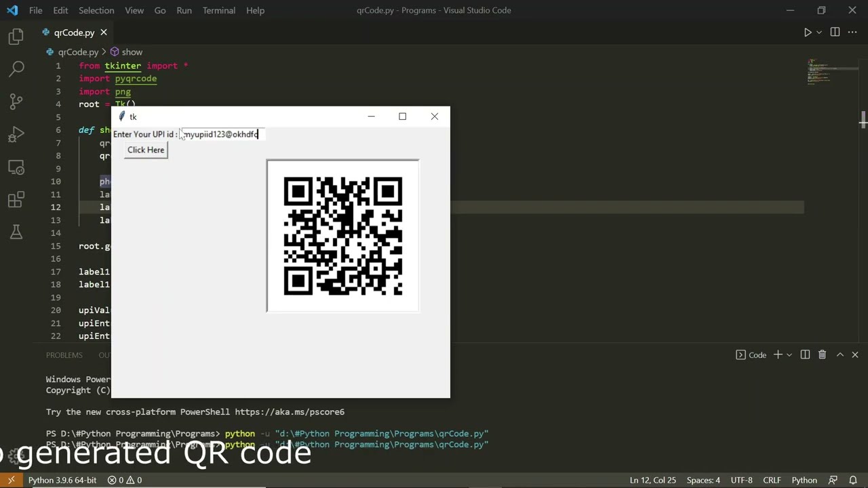Open the Extensions view
Screen dimensions: 868x488
click(x=16, y=199)
